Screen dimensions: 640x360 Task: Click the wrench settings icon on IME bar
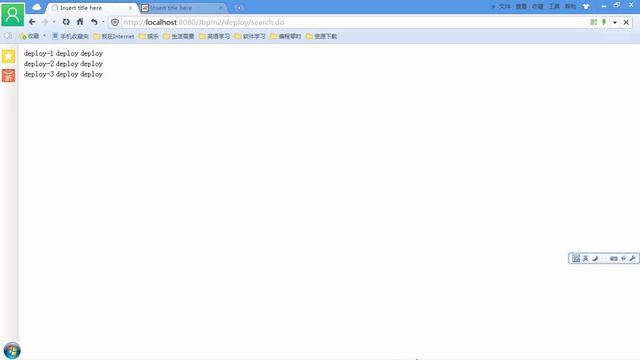point(632,258)
